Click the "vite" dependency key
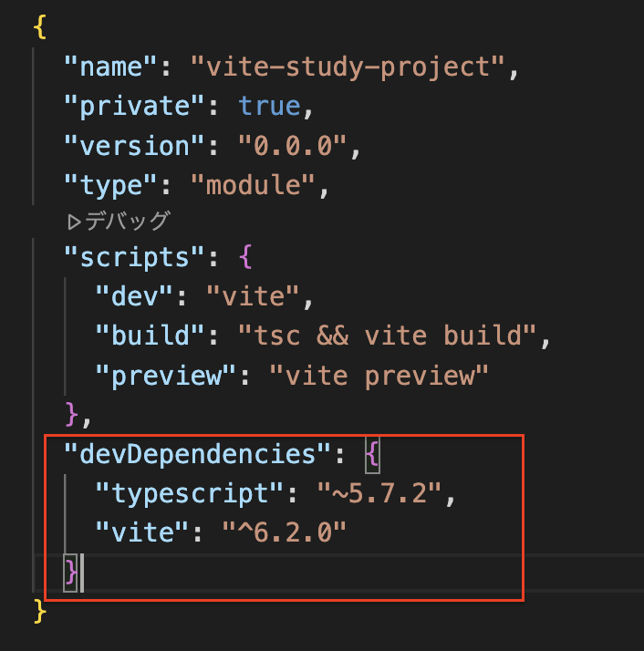The height and width of the screenshot is (651, 644). coord(142,532)
